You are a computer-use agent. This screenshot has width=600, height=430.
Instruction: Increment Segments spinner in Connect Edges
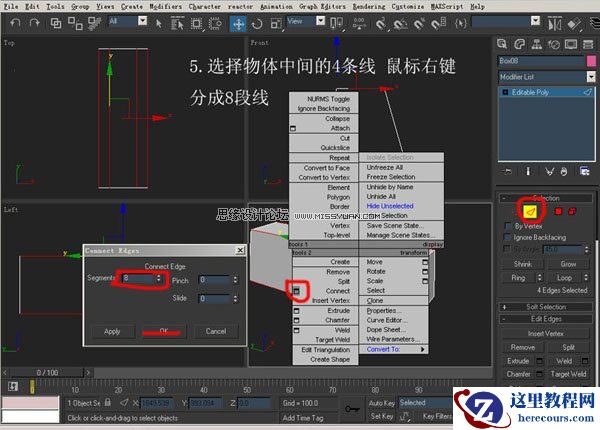click(159, 276)
